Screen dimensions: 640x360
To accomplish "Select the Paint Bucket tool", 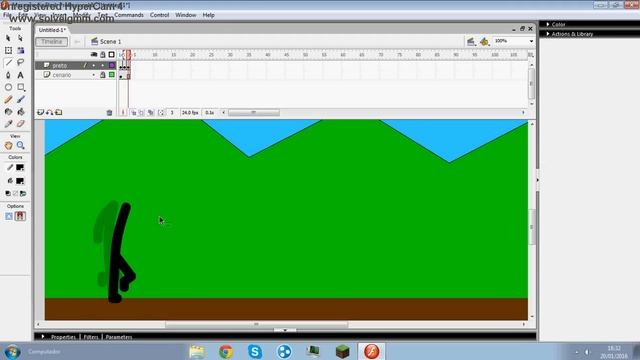I will (20, 111).
